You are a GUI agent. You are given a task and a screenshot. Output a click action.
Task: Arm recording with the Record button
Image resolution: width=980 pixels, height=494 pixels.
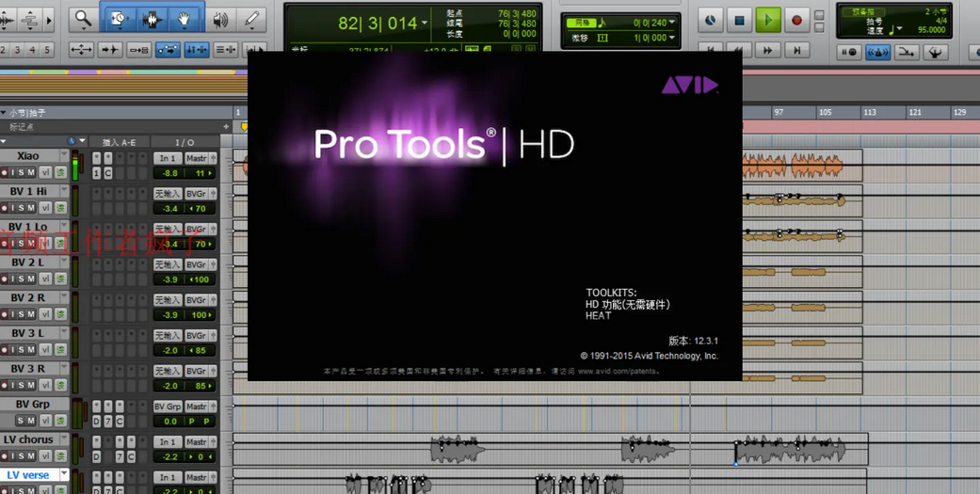click(796, 20)
